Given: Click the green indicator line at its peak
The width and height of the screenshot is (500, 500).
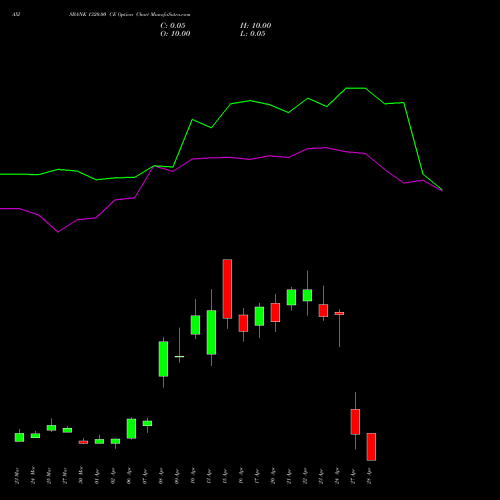Looking at the screenshot, I should pos(356,88).
